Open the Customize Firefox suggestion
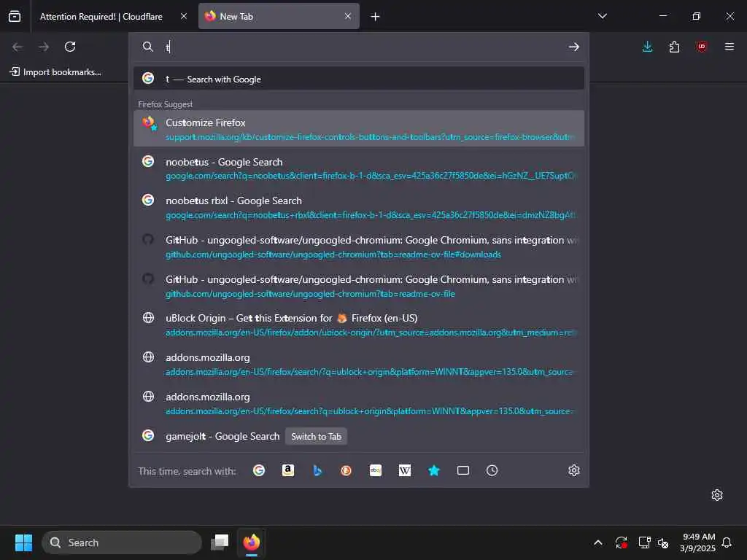The width and height of the screenshot is (747, 560). [x=359, y=128]
